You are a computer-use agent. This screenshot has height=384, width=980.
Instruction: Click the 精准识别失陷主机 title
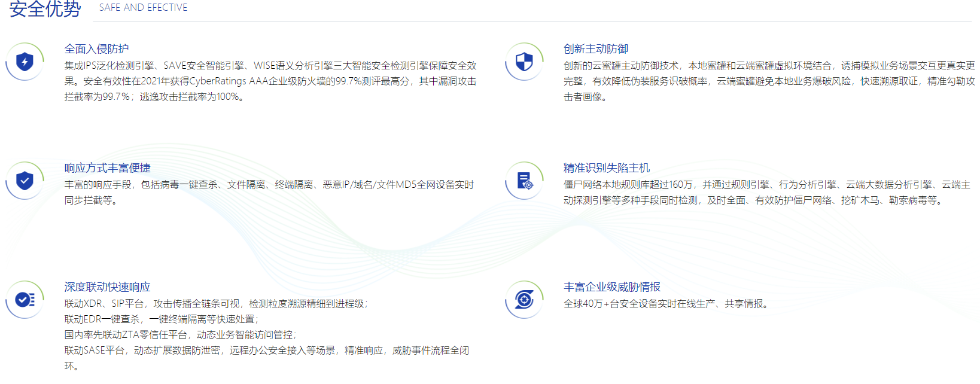click(606, 168)
